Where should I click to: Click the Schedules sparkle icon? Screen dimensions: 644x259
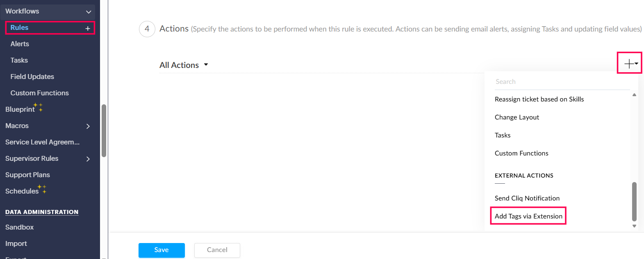[x=43, y=189]
